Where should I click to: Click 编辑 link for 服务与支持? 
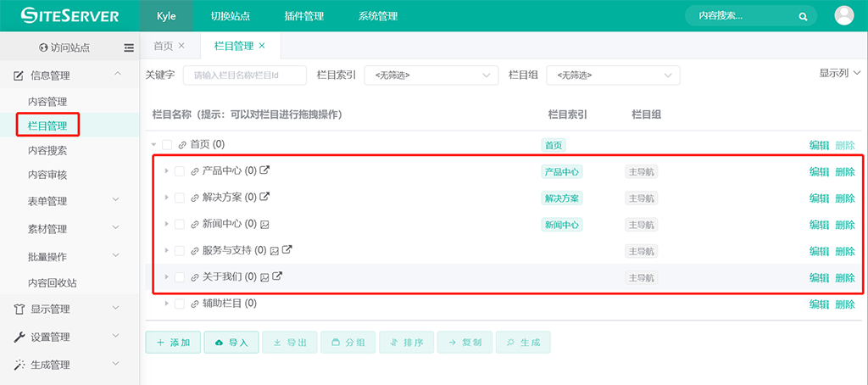[819, 251]
